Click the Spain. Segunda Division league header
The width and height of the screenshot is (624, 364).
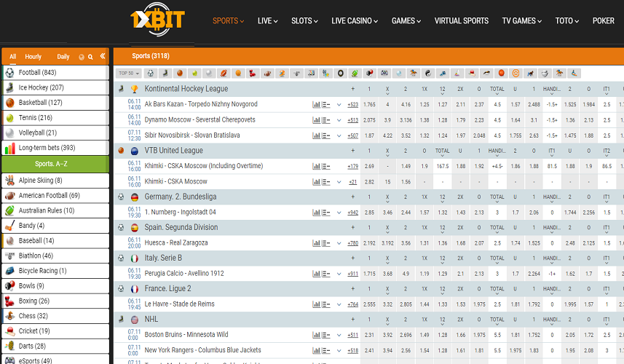(x=181, y=228)
